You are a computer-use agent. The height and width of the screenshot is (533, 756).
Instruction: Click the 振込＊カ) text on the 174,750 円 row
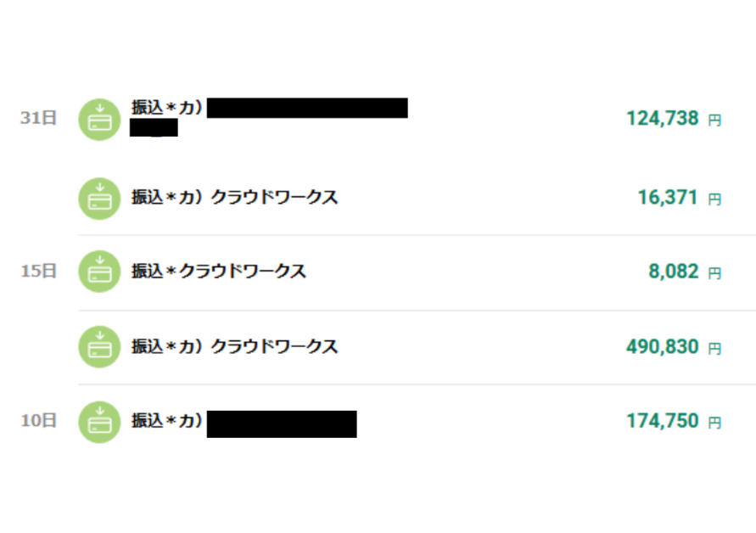[167, 421]
